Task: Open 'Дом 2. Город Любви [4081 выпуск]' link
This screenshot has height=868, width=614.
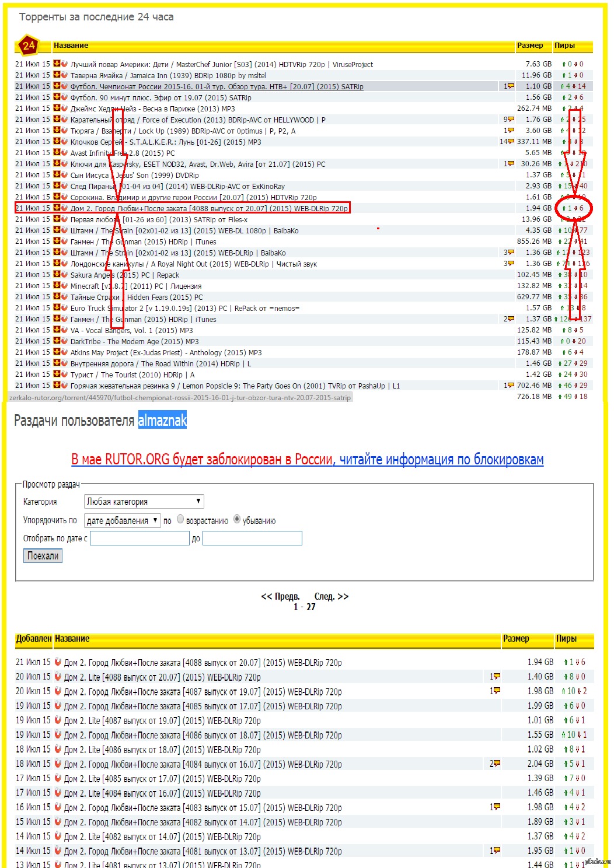Action: pos(203,851)
